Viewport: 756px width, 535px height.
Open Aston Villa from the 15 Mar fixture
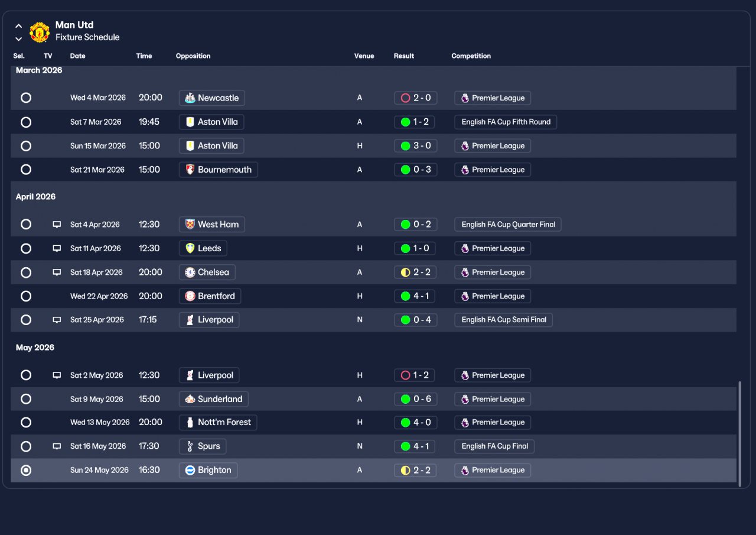pos(211,146)
